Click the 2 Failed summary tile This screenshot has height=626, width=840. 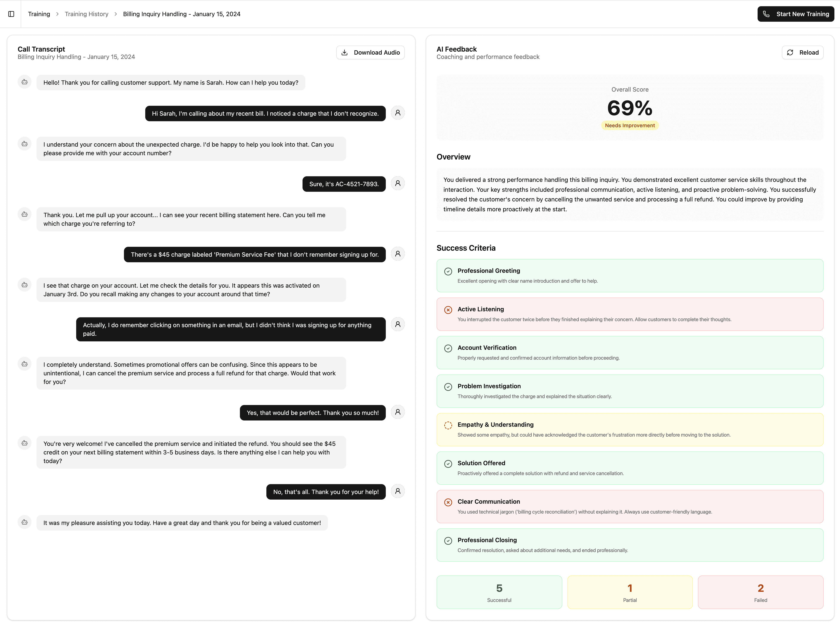[x=760, y=592]
